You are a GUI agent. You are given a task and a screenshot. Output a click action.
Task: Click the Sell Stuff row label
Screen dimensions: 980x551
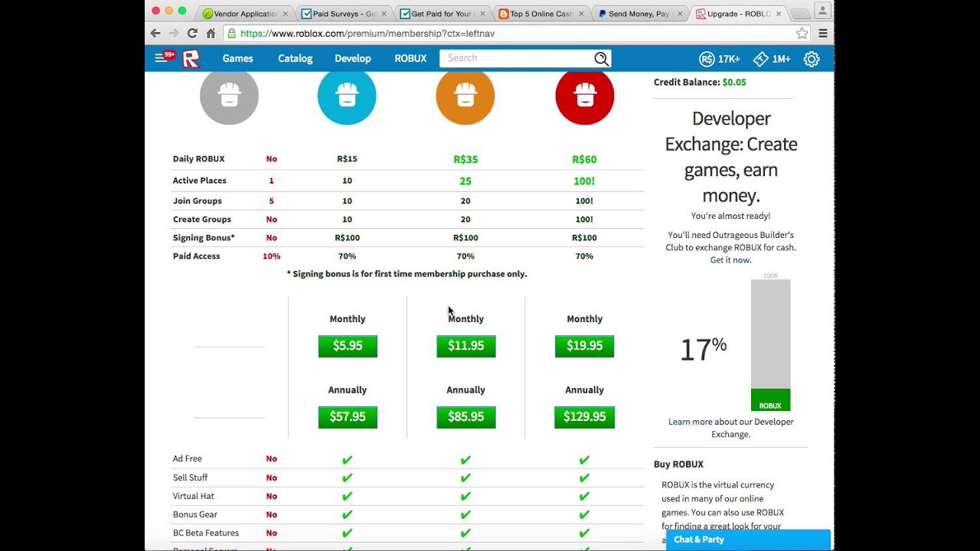[191, 478]
